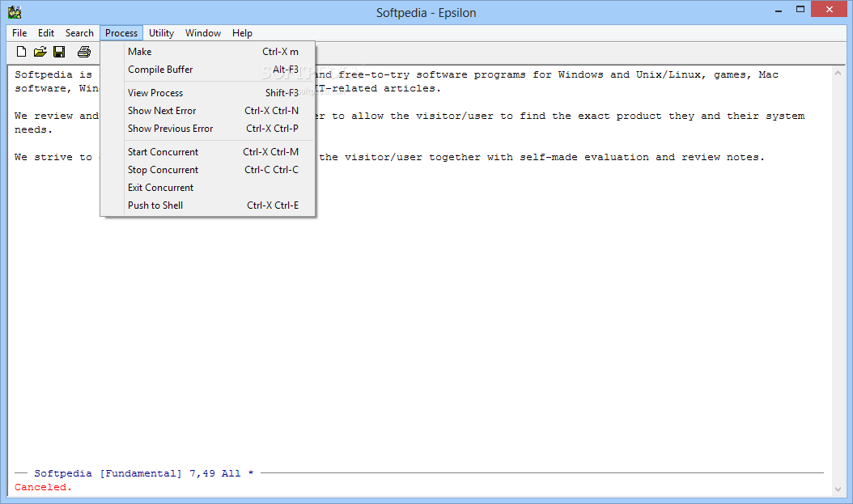Click the words 'review notes.' in the editor

coord(723,157)
